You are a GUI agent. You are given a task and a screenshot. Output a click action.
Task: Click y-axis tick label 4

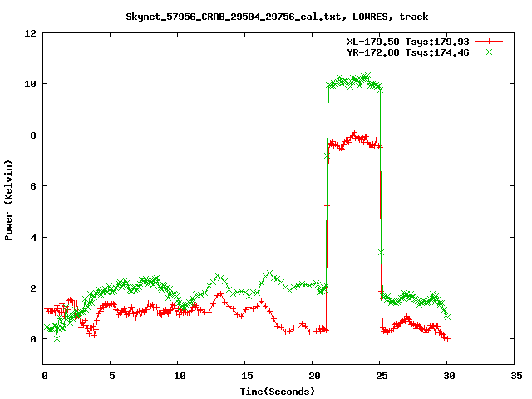pos(33,238)
